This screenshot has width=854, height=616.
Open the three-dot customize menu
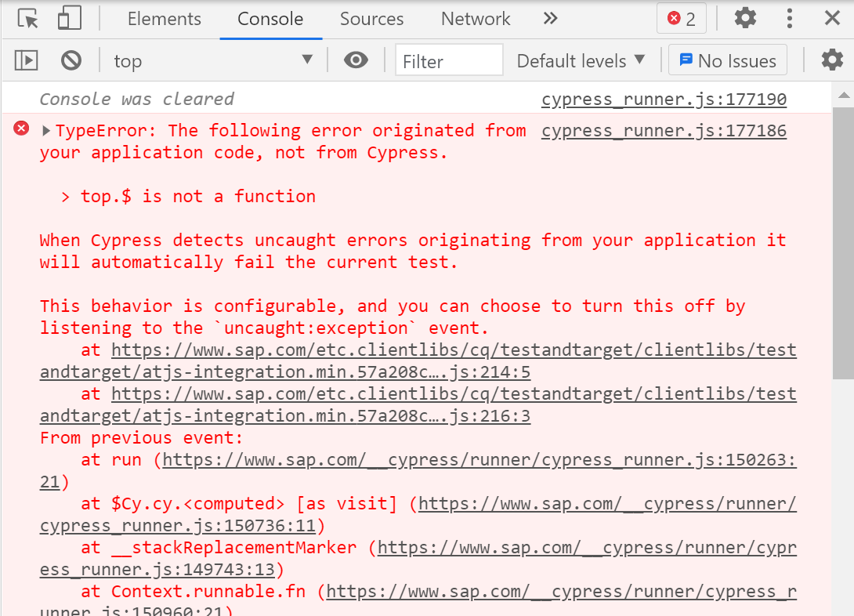coord(789,19)
